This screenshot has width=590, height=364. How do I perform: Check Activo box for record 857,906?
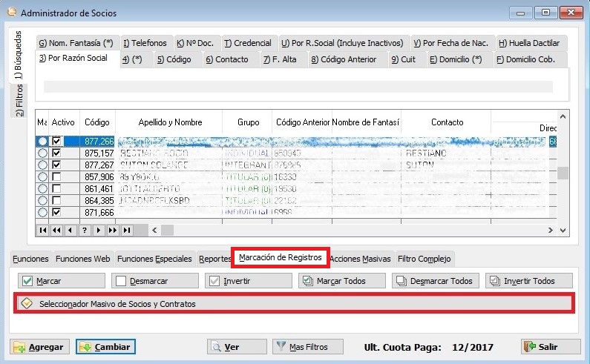point(57,176)
